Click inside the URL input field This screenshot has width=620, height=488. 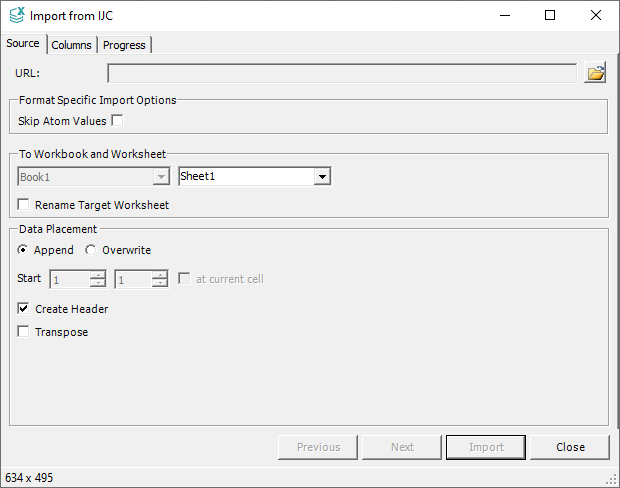(342, 73)
